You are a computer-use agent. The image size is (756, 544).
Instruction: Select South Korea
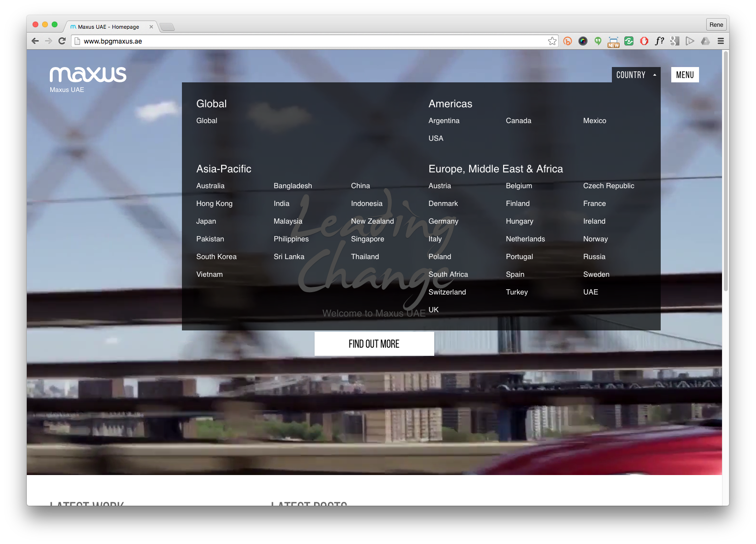tap(216, 257)
